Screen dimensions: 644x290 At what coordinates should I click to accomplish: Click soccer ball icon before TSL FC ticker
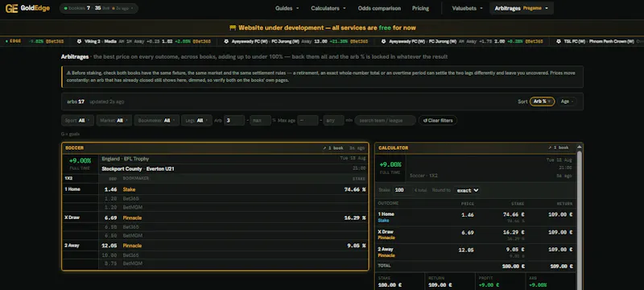pos(559,41)
